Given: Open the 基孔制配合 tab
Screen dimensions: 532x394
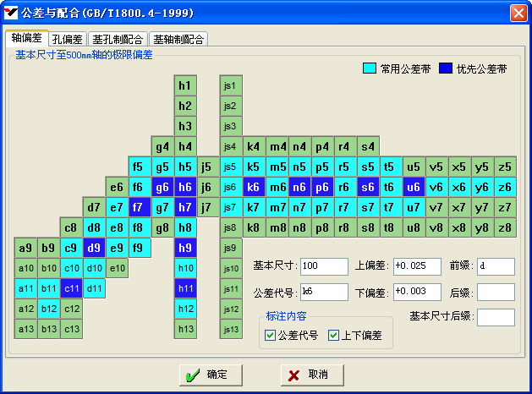Looking at the screenshot, I should pos(118,39).
